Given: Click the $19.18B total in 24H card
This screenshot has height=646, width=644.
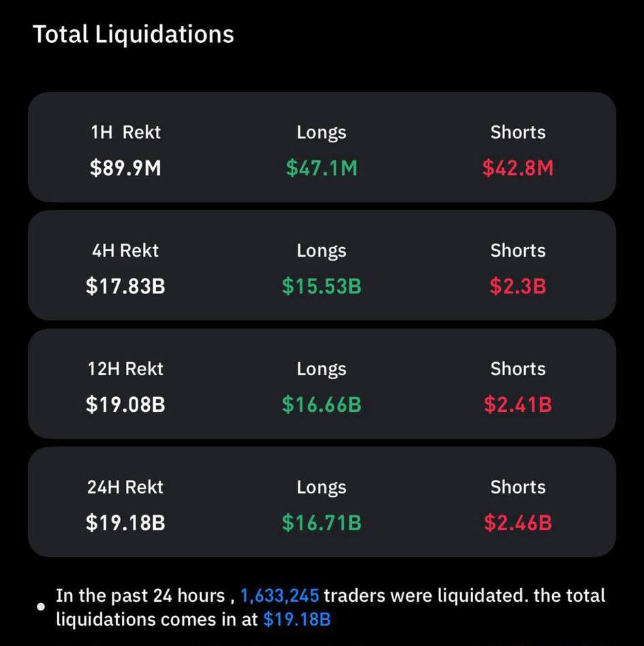Looking at the screenshot, I should [x=126, y=523].
